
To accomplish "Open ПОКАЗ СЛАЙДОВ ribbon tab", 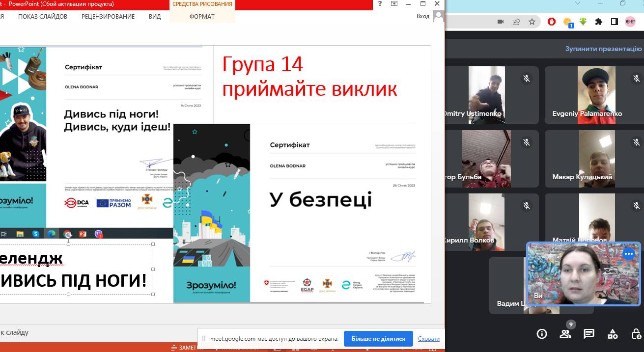I will [43, 17].
